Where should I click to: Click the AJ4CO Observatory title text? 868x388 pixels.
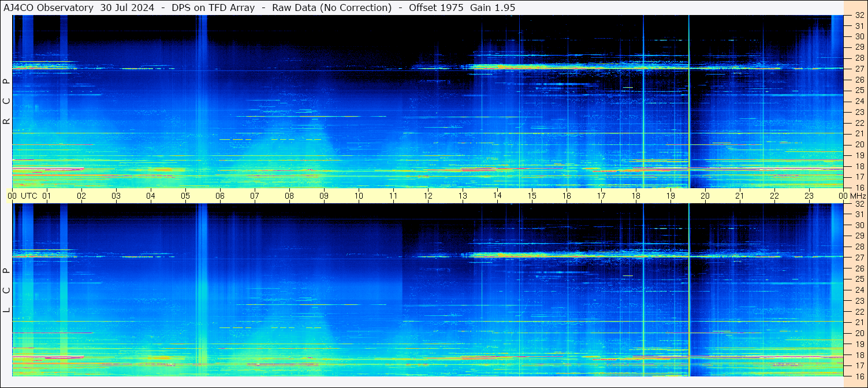(x=49, y=8)
